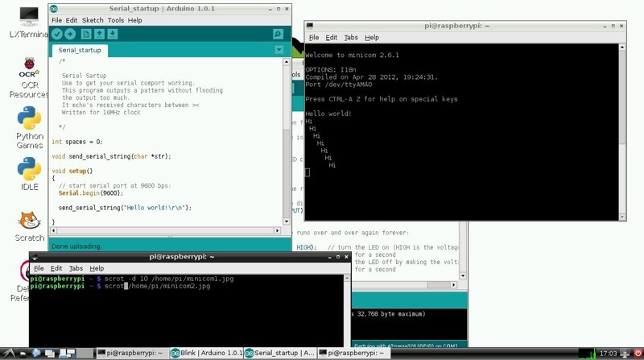Open the Serial_startup tab dropdown arrow

point(279,50)
